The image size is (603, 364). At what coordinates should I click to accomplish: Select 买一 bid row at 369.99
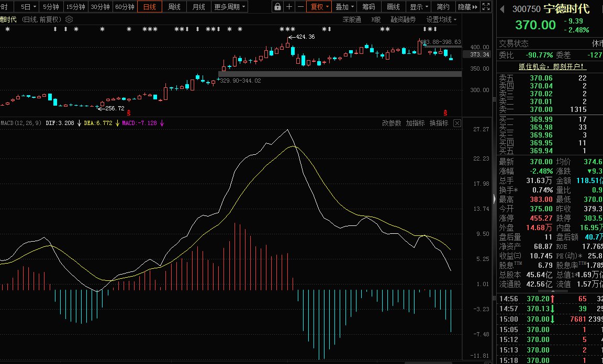coord(550,120)
